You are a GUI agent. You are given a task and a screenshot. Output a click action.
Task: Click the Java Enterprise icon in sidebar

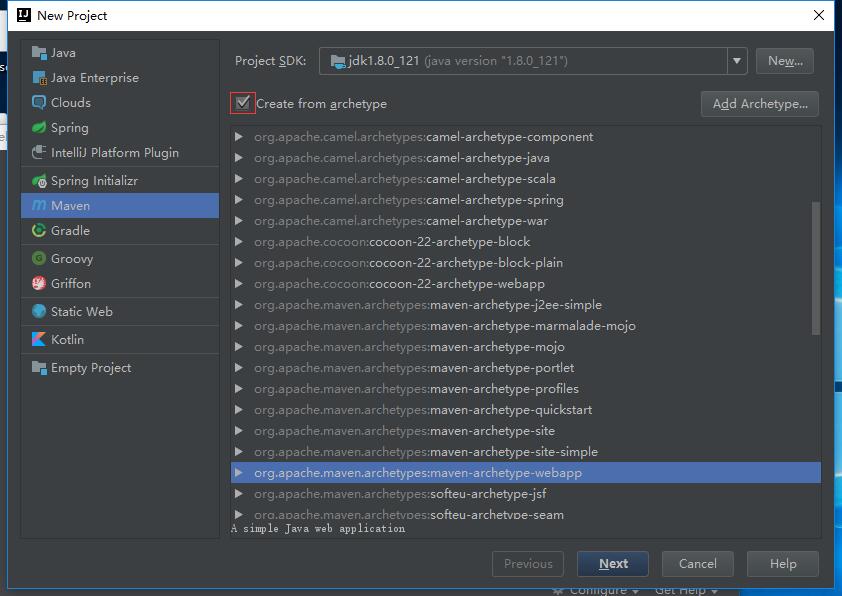[x=39, y=78]
